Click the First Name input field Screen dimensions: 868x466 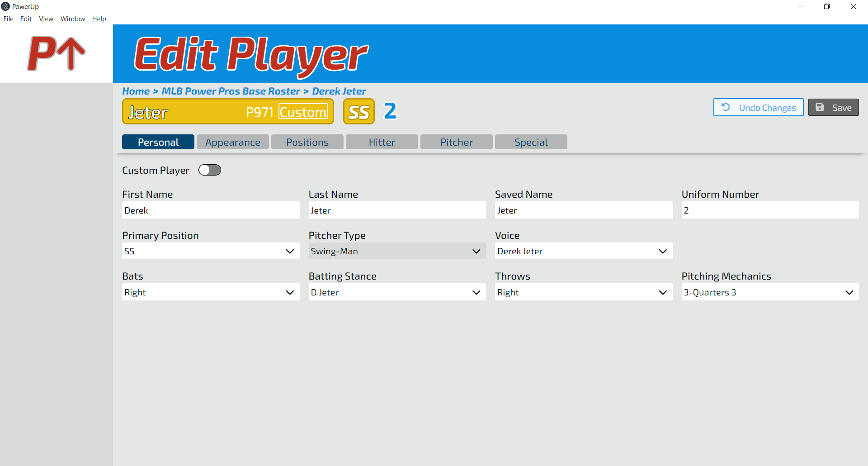[x=211, y=210]
